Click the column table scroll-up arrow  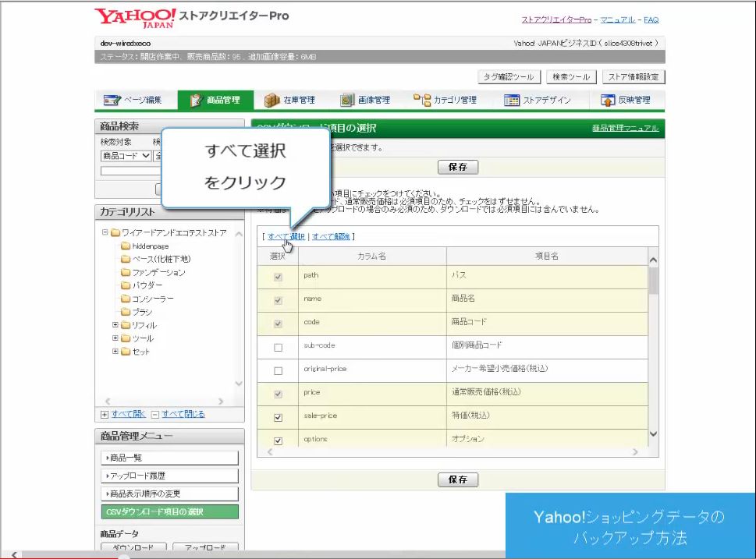pos(653,260)
